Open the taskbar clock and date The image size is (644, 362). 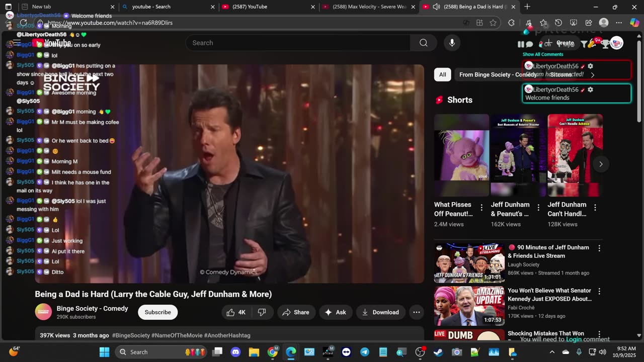[625, 352]
